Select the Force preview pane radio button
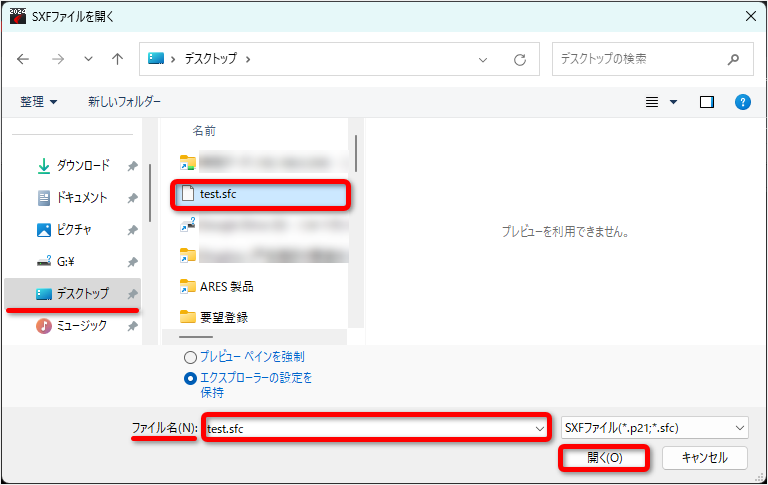 pyautogui.click(x=190, y=357)
